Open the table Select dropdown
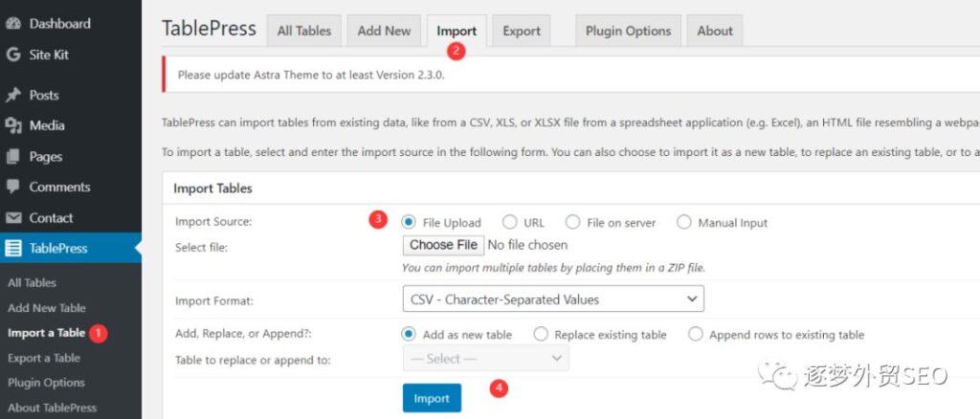 tap(486, 359)
